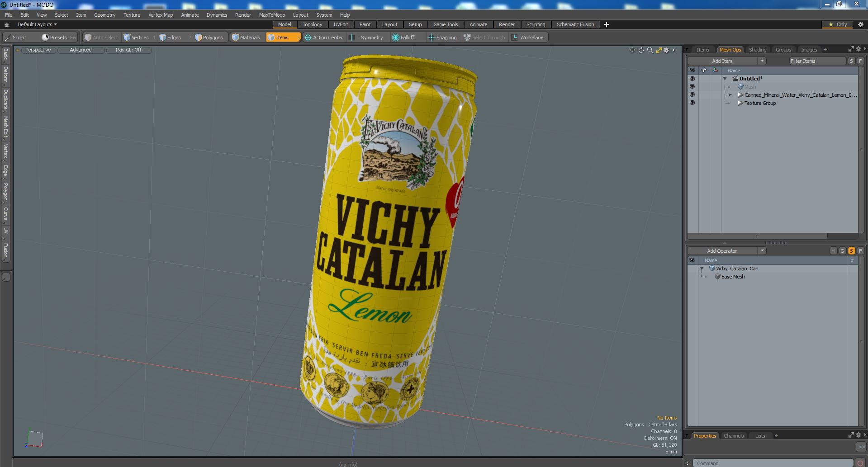Open the Items panel settings gear

(x=858, y=49)
